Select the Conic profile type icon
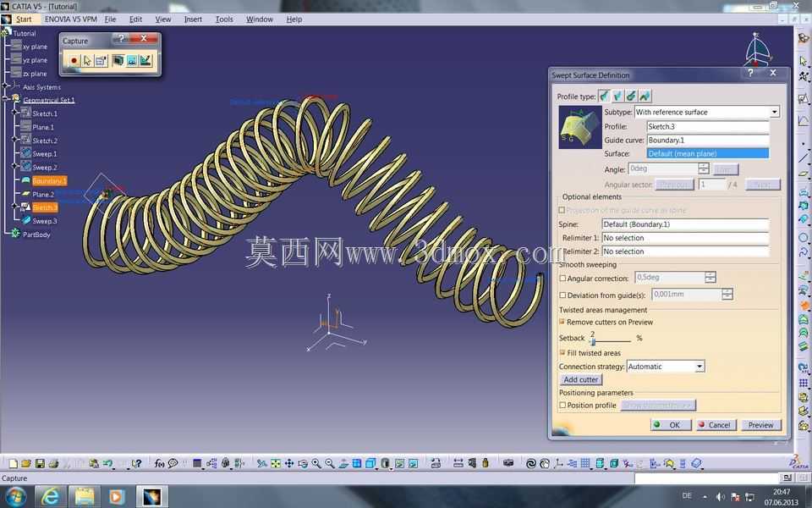This screenshot has width=812, height=508. tap(645, 96)
